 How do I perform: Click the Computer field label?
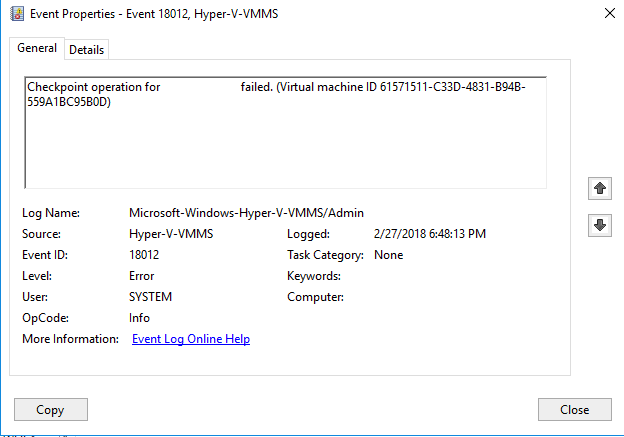(315, 297)
